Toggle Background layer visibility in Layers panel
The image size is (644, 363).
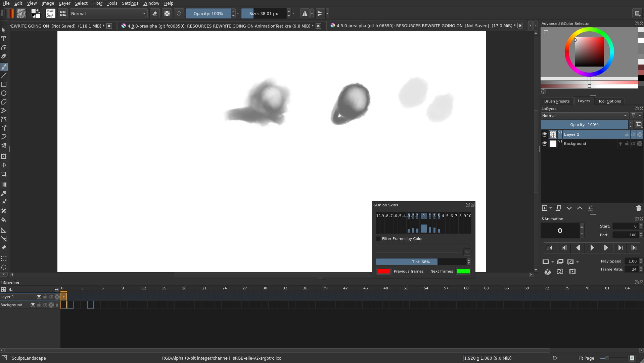click(544, 144)
